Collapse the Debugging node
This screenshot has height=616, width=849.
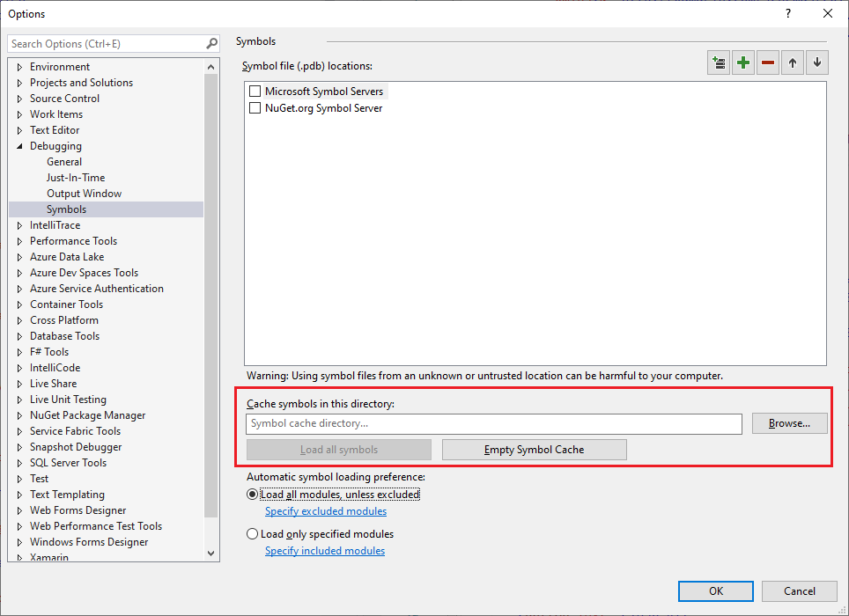pos(20,146)
